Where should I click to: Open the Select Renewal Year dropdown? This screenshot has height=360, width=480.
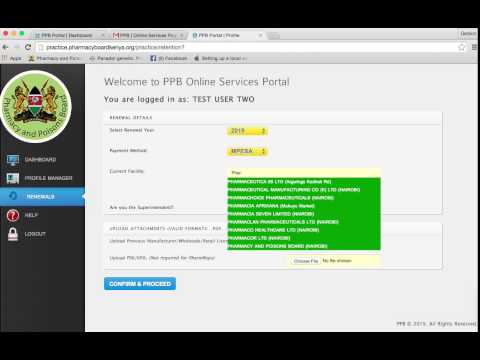(247, 131)
